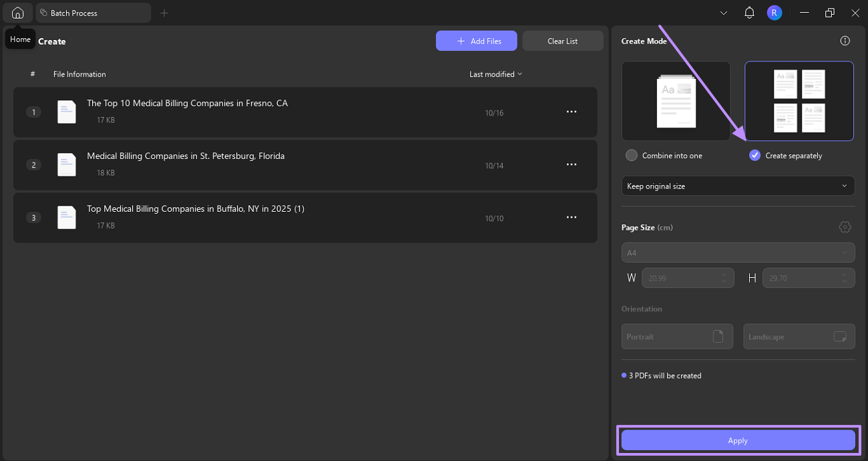
Task: Open the notifications bell
Action: pyautogui.click(x=749, y=13)
